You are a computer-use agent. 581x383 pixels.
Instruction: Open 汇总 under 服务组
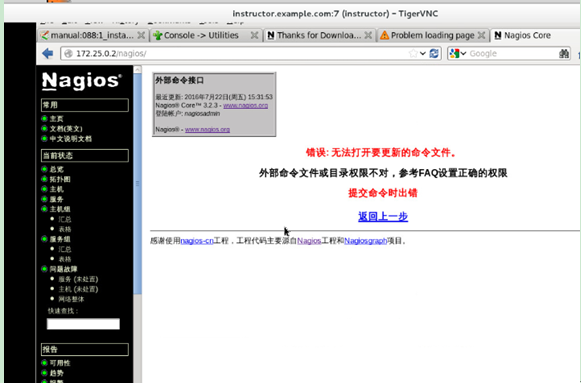tap(65, 249)
